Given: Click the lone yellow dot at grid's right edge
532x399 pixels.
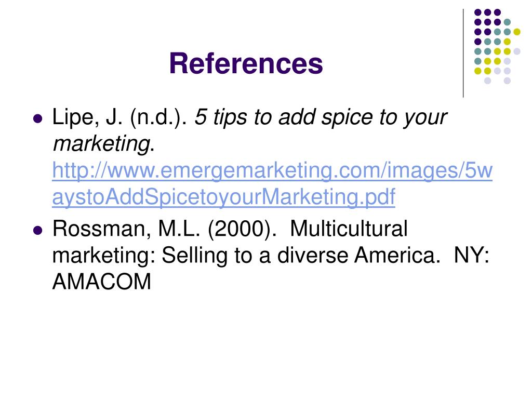Looking at the screenshot, I should pos(517,32).
